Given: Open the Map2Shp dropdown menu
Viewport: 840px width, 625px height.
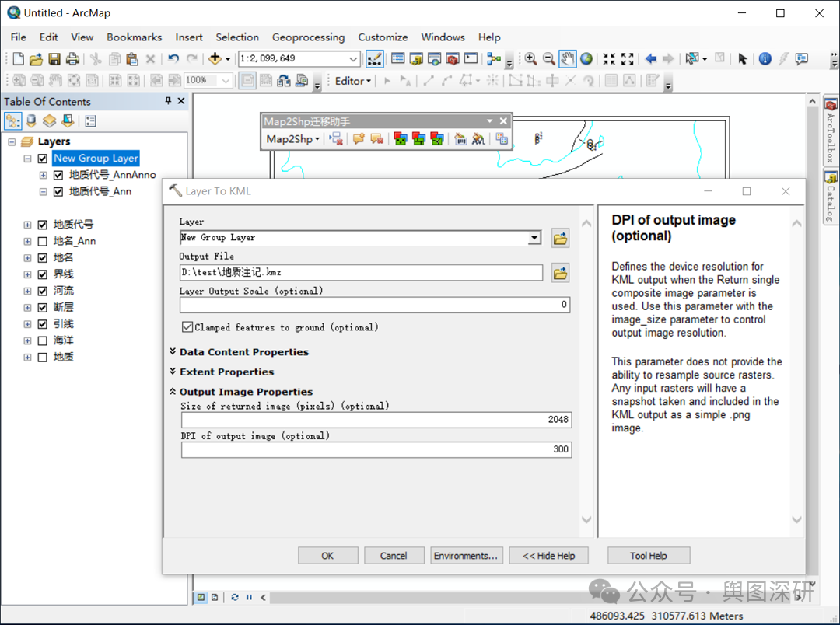Looking at the screenshot, I should coord(293,139).
